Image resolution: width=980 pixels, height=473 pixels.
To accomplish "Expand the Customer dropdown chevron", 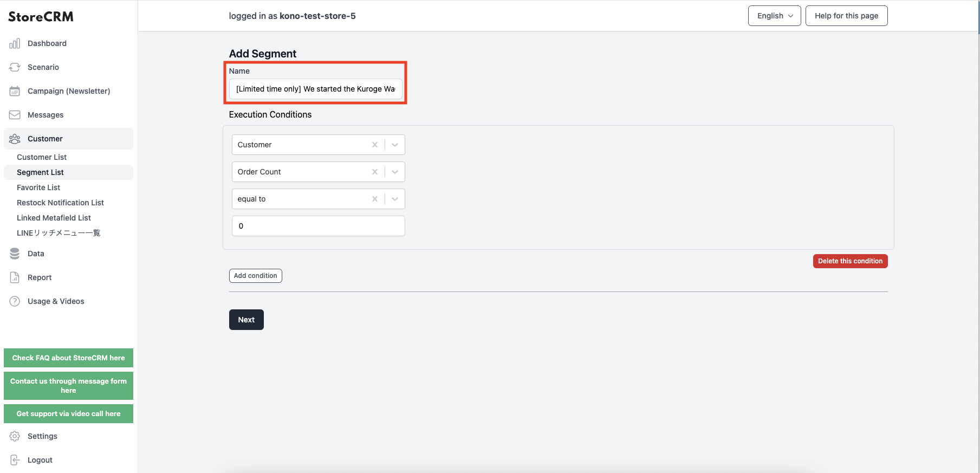I will 395,145.
